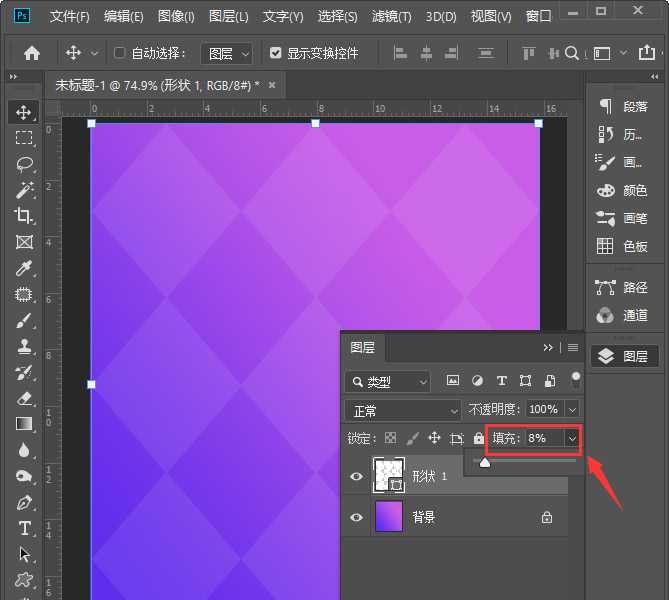669x600 pixels.
Task: Hide the 形状 1 layer
Action: pyautogui.click(x=356, y=477)
